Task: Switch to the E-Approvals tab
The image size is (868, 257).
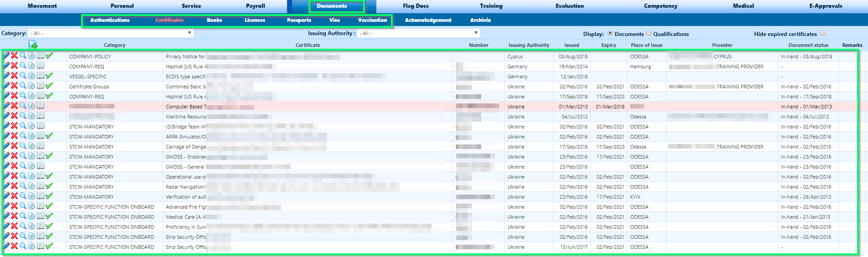Action: point(826,6)
